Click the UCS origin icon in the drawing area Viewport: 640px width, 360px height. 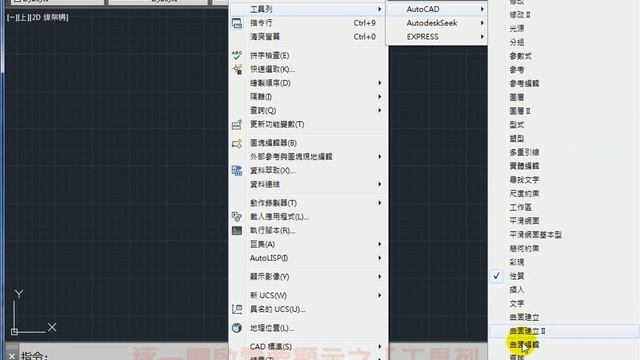[x=14, y=331]
